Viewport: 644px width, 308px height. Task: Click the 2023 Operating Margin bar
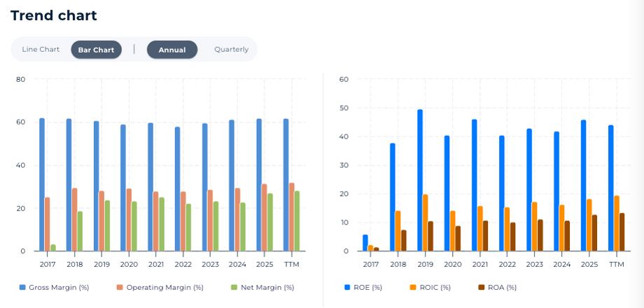coord(210,220)
